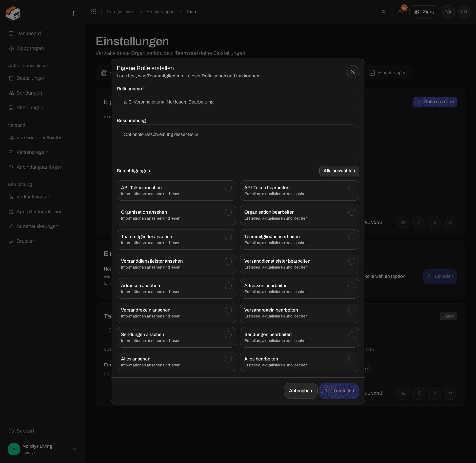Go to next page in roles pagination

tap(434, 223)
